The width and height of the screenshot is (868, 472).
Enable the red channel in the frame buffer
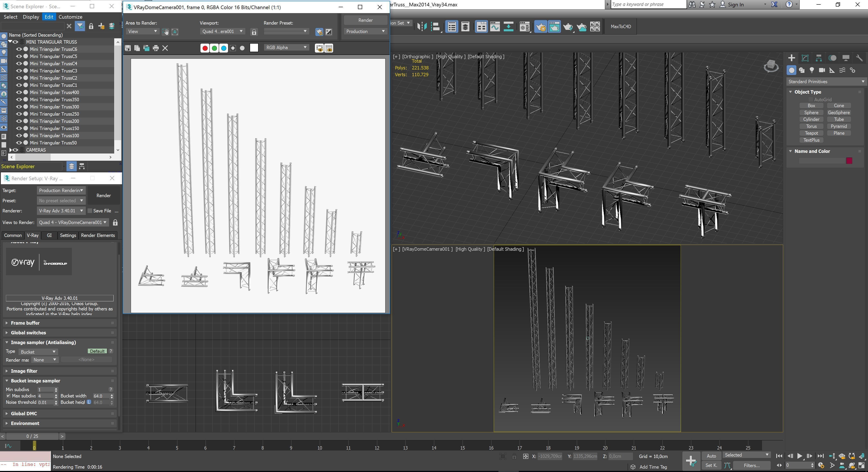click(204, 48)
